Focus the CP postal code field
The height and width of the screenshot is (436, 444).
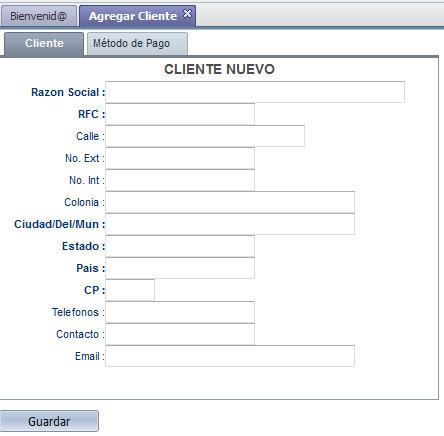[130, 290]
